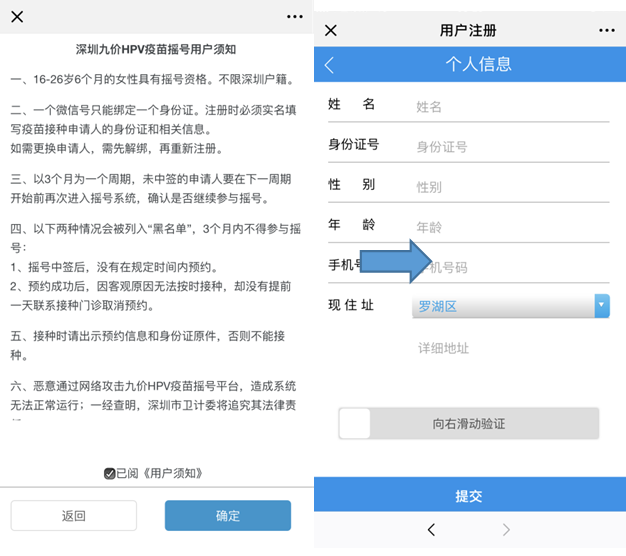The image size is (626, 556).
Task: Open the three-dot menu on notice page
Action: tap(294, 17)
